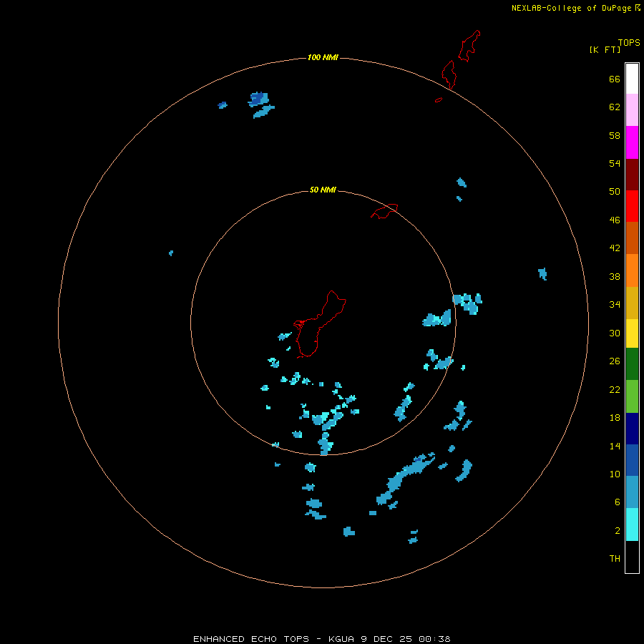This screenshot has width=644, height=644.
Task: Click the magenta 58 kft legend swatch
Action: (x=632, y=142)
